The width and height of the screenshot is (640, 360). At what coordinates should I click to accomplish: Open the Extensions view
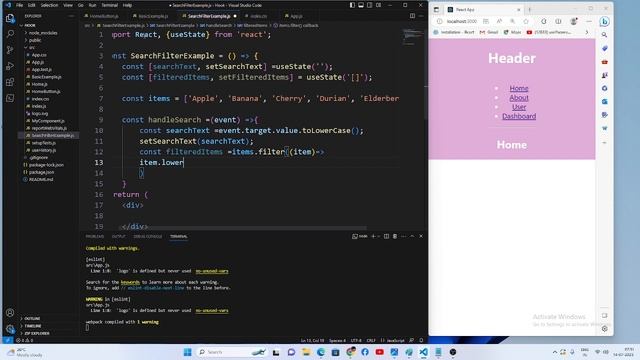(x=10, y=82)
